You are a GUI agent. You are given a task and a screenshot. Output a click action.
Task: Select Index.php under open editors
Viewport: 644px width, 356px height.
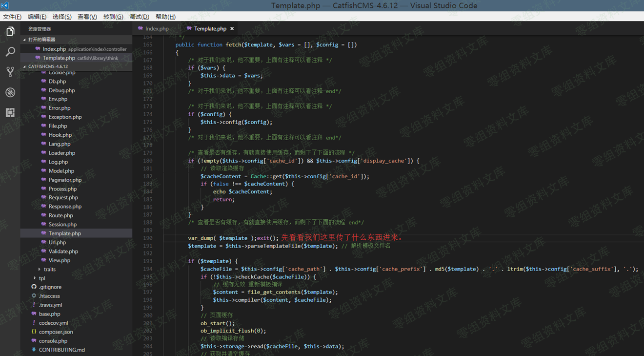tap(54, 49)
